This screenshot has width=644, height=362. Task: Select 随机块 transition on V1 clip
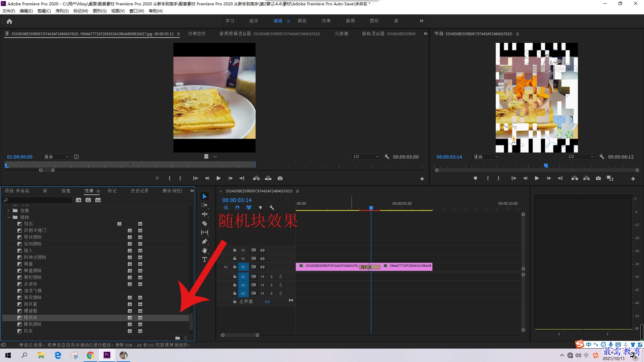coord(370,267)
